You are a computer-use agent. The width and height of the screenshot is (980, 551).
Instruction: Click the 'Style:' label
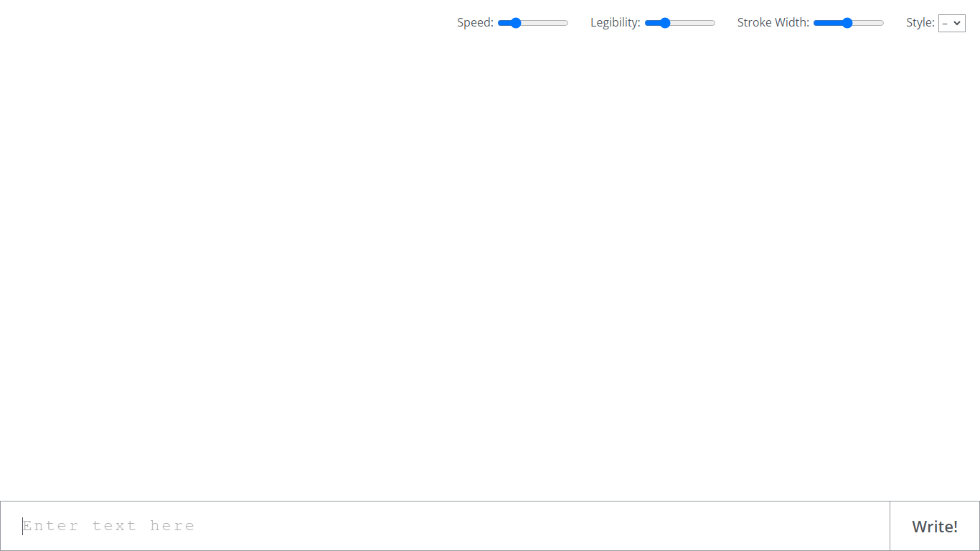pyautogui.click(x=920, y=23)
